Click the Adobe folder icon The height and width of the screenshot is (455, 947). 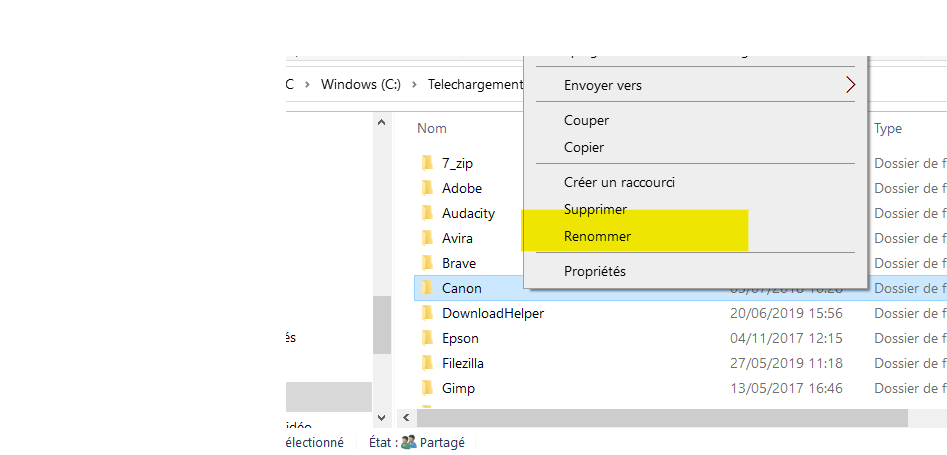pyautogui.click(x=427, y=188)
